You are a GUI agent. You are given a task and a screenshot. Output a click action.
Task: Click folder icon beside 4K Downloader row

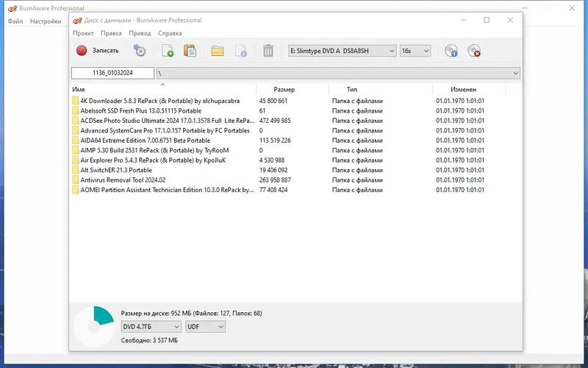[x=76, y=101]
